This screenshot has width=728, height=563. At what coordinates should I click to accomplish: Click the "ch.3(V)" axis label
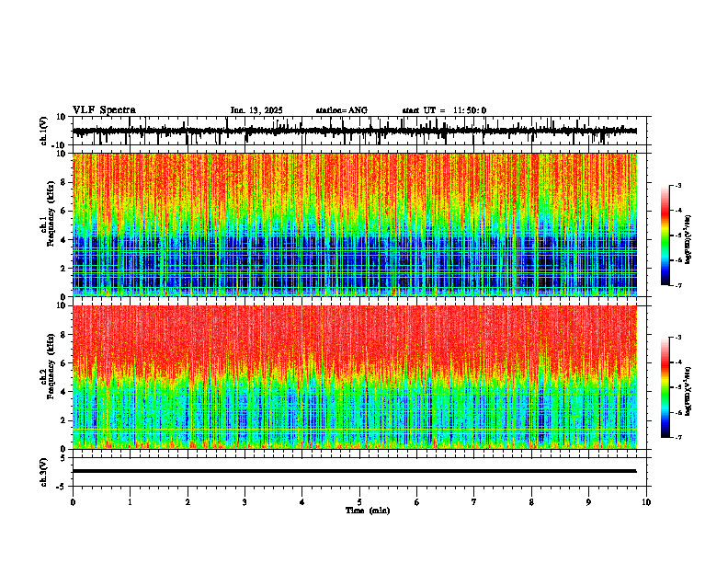point(44,472)
